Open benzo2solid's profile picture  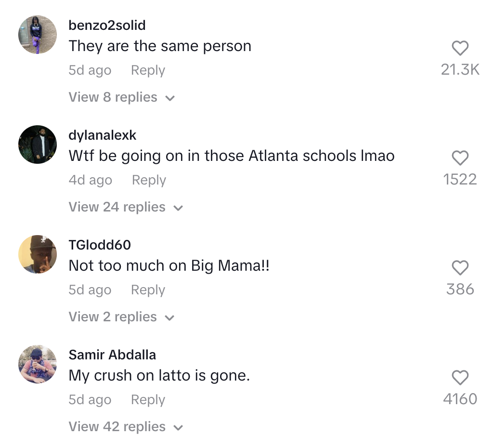pyautogui.click(x=38, y=35)
